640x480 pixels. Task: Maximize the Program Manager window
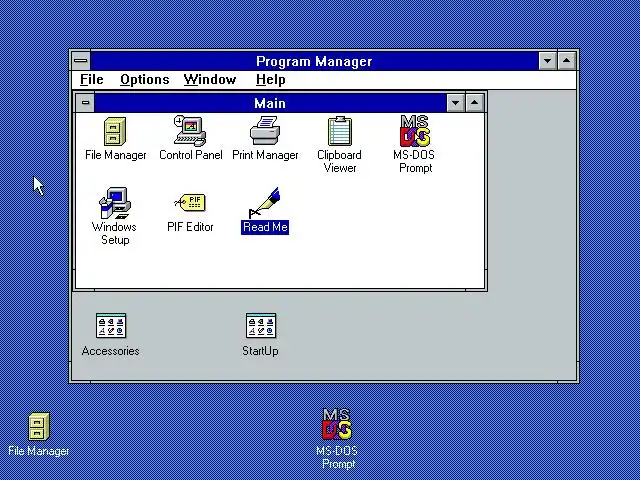pos(567,61)
